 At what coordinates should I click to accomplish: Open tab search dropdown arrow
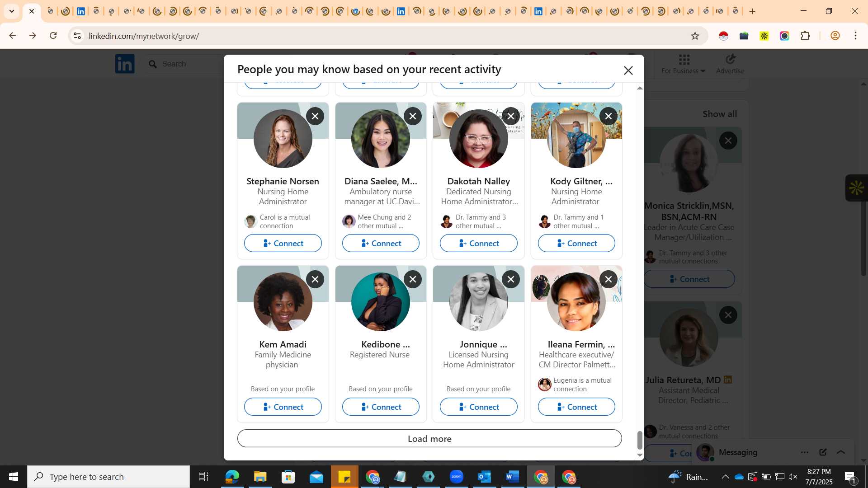tap(12, 11)
